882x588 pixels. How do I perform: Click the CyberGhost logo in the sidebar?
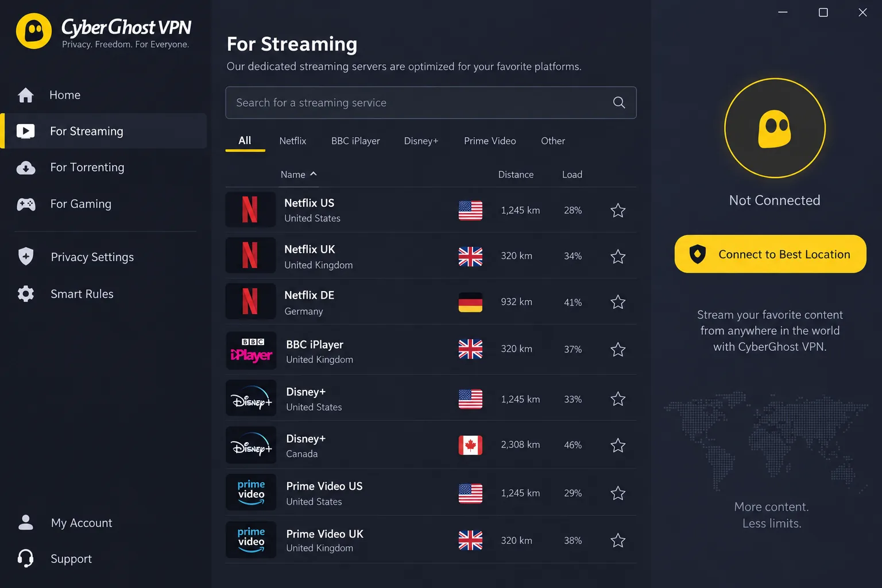[34, 31]
